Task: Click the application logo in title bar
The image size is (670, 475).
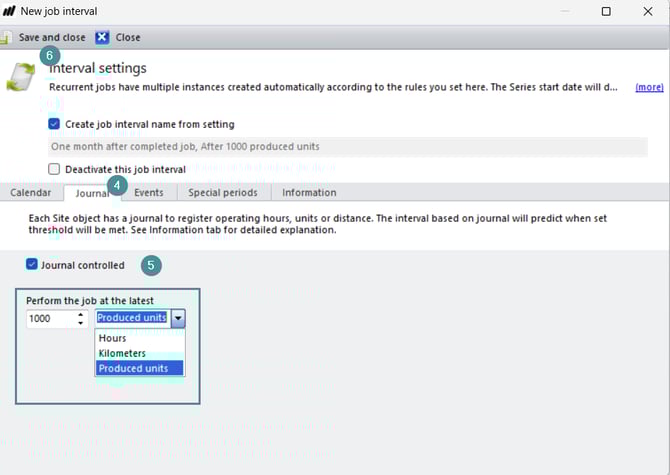Action: [x=9, y=11]
